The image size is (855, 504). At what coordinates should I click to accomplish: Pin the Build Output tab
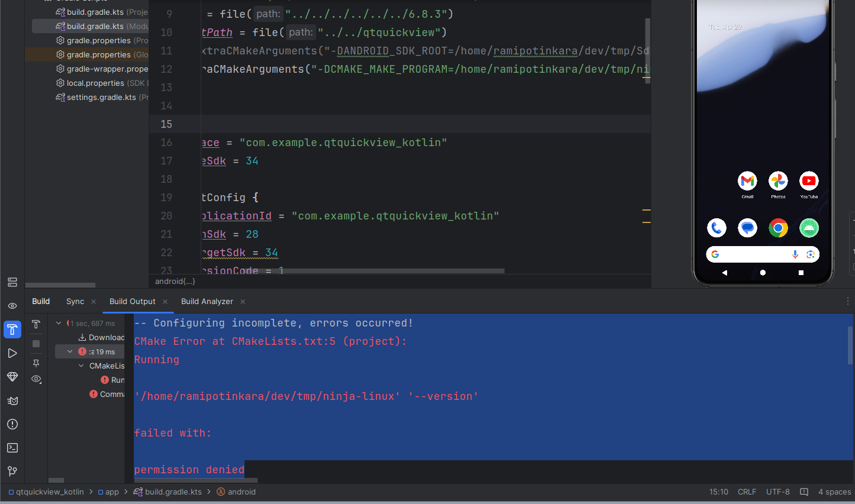36,363
